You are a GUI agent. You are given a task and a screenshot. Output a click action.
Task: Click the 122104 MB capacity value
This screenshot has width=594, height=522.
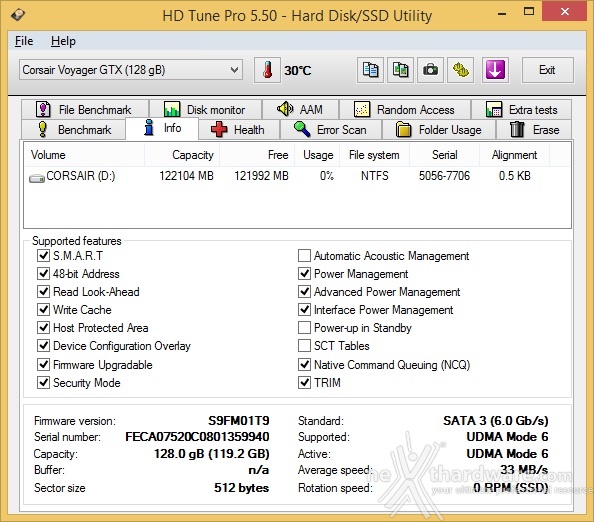coord(186,176)
